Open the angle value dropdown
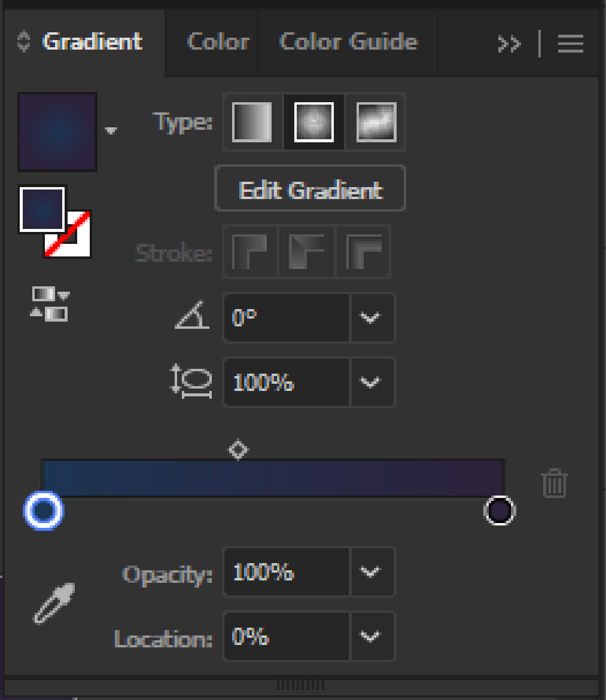606x700 pixels. pos(371,318)
